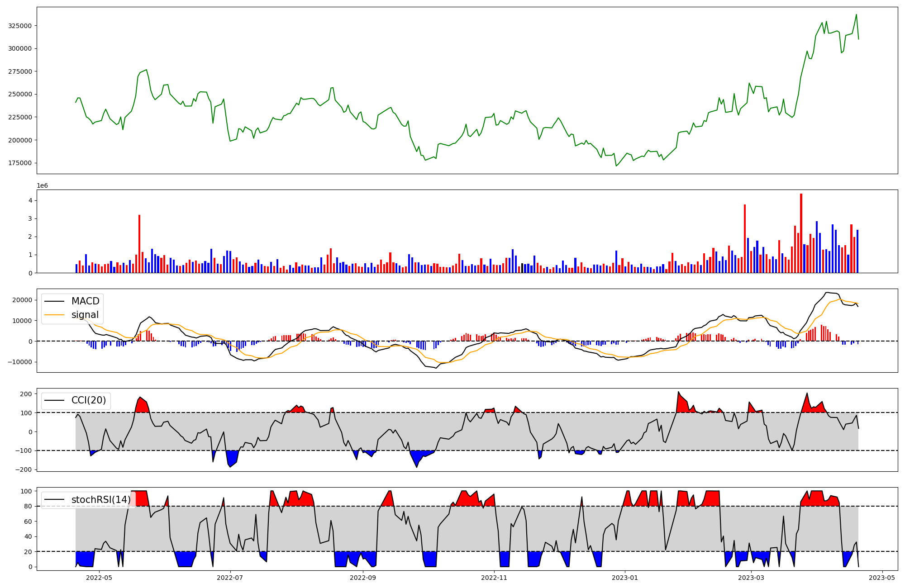905x588 pixels.
Task: Click the 1e6 volume scale label
Action: click(x=42, y=186)
